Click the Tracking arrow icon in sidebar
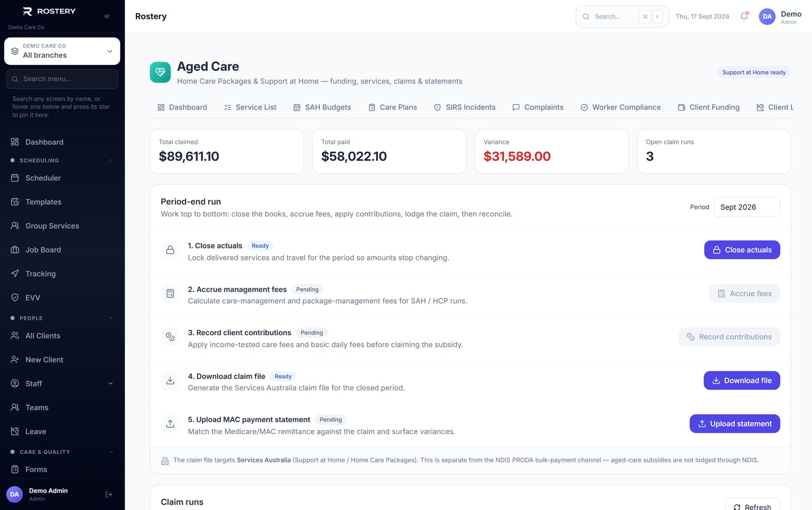This screenshot has width=812, height=510. pyautogui.click(x=15, y=273)
